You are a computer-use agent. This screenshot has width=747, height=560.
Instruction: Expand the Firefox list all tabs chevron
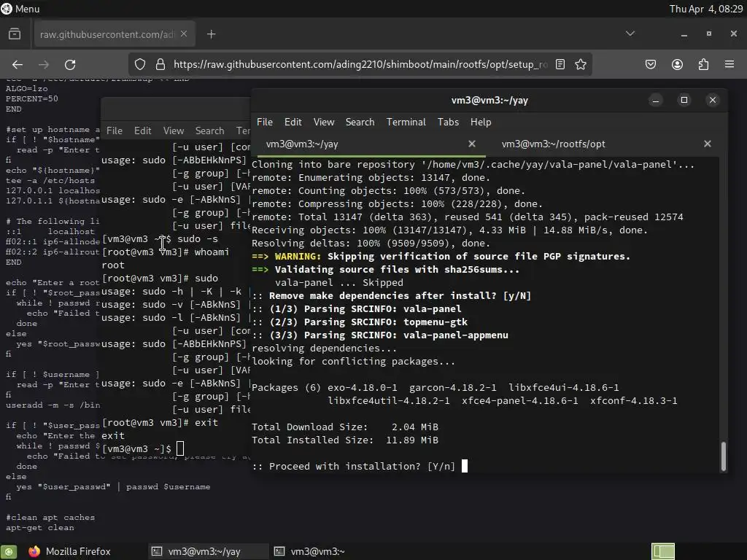630,34
